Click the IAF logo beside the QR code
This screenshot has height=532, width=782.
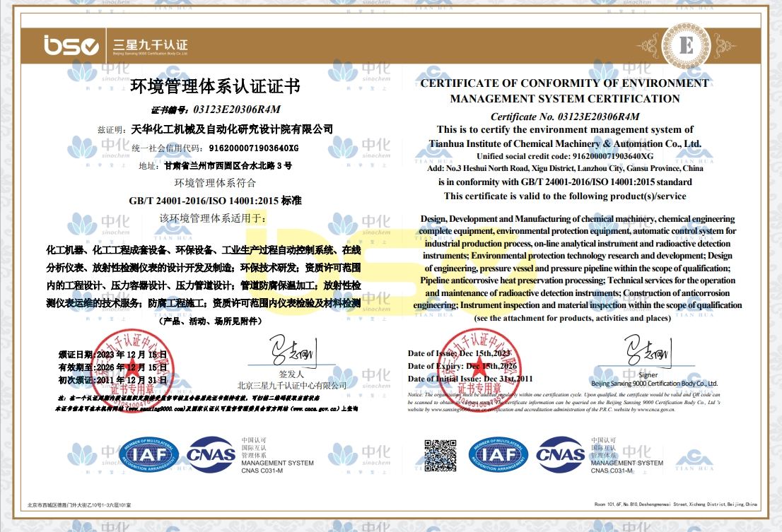tap(500, 454)
